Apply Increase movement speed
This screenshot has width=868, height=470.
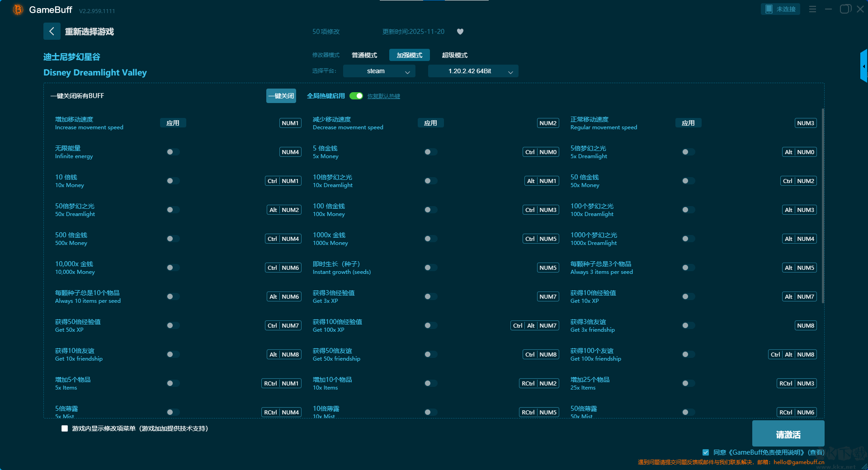(x=173, y=123)
